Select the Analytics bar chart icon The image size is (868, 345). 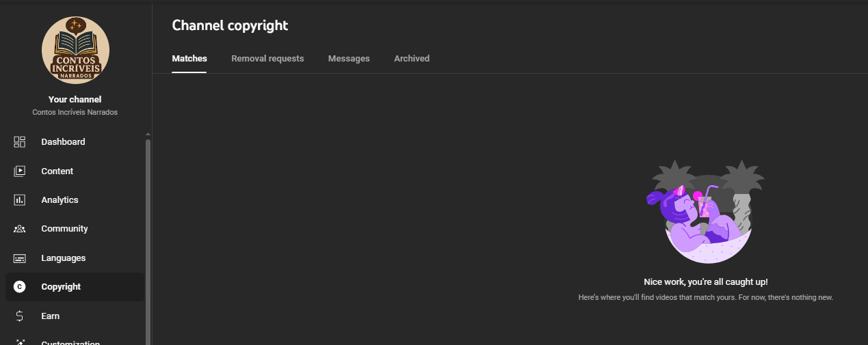pos(19,200)
